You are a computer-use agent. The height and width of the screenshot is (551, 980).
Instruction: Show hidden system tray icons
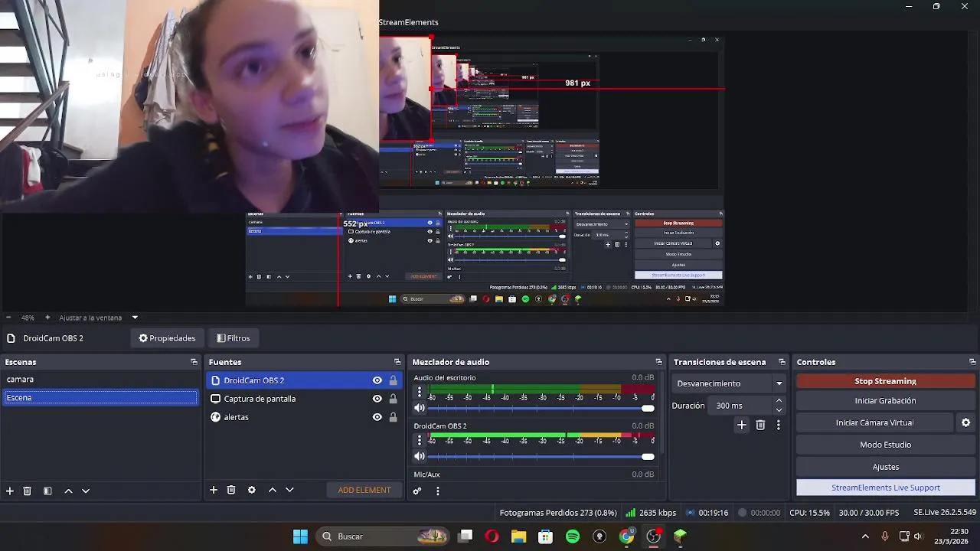pyautogui.click(x=865, y=536)
